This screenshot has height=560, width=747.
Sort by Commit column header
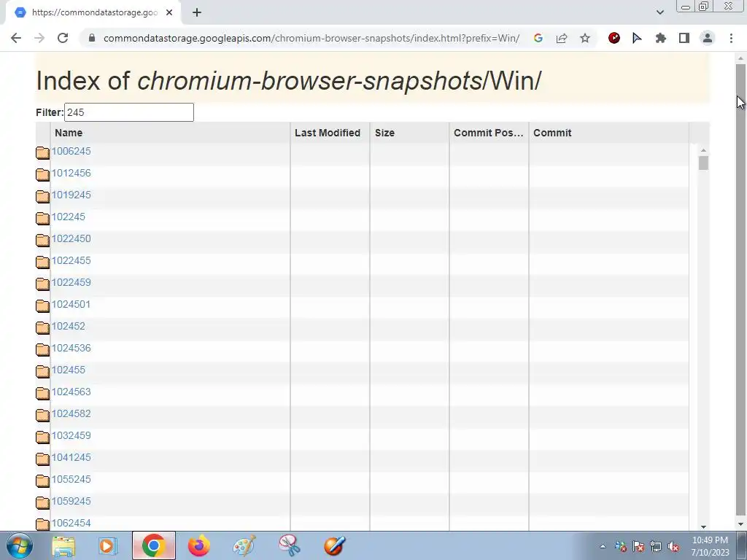click(552, 133)
